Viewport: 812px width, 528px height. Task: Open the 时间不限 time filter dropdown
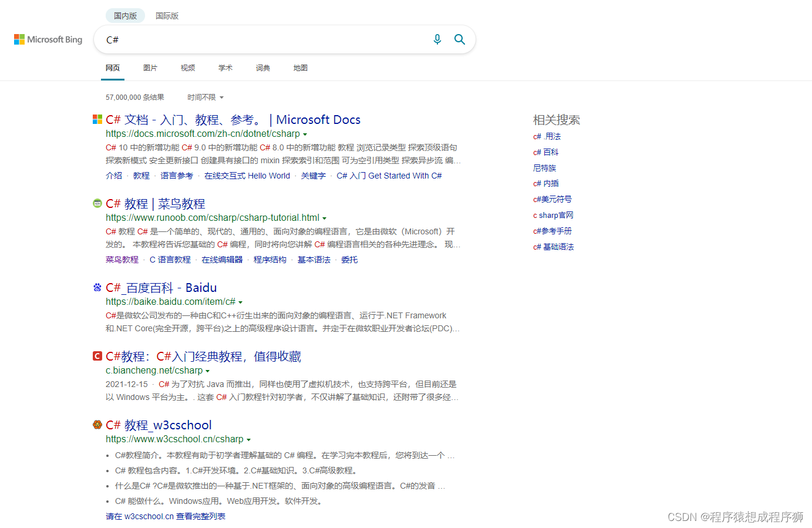(x=205, y=97)
